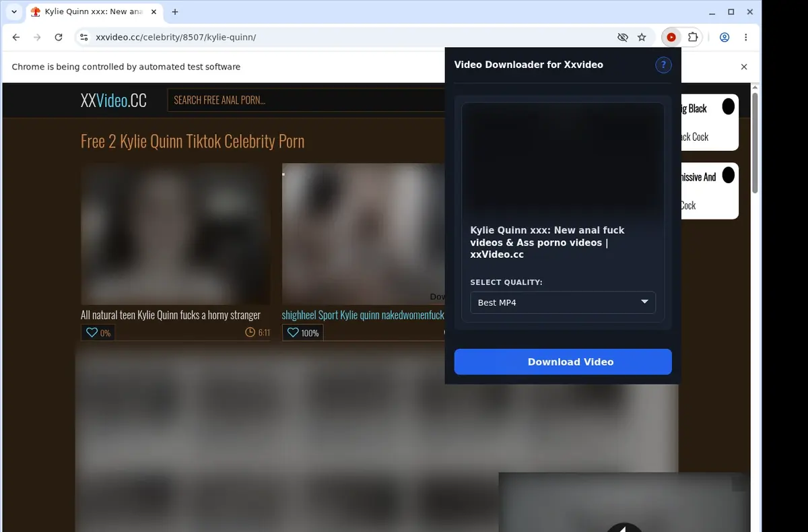Screen dimensions: 808x532
Task: Dismiss the automated test software infobar
Action: pos(744,67)
